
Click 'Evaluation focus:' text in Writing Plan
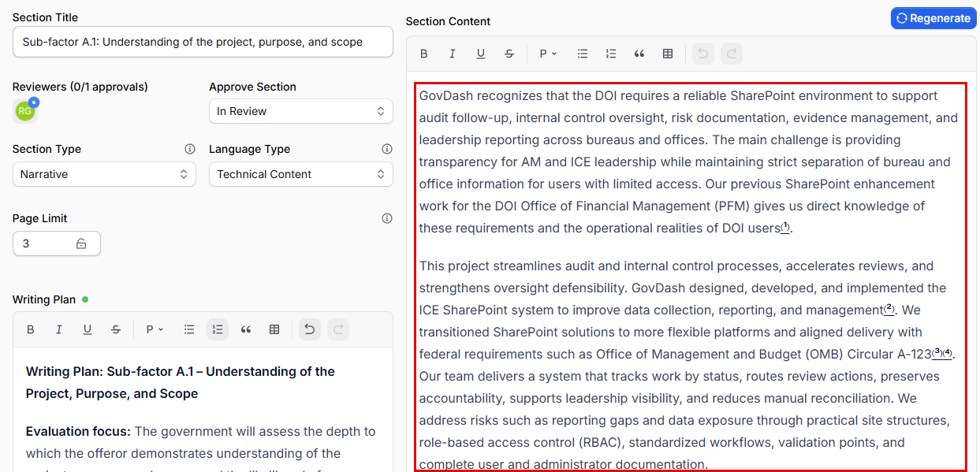(78, 431)
